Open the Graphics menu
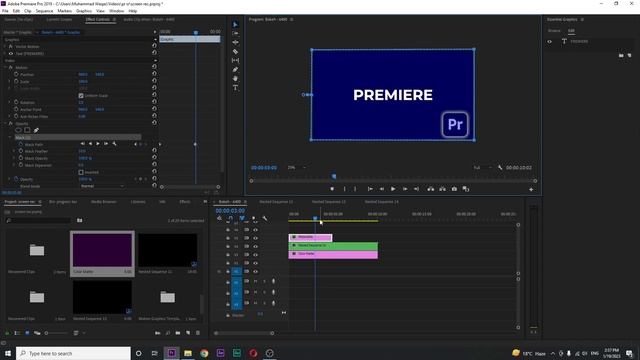The width and height of the screenshot is (640, 360). (x=84, y=11)
